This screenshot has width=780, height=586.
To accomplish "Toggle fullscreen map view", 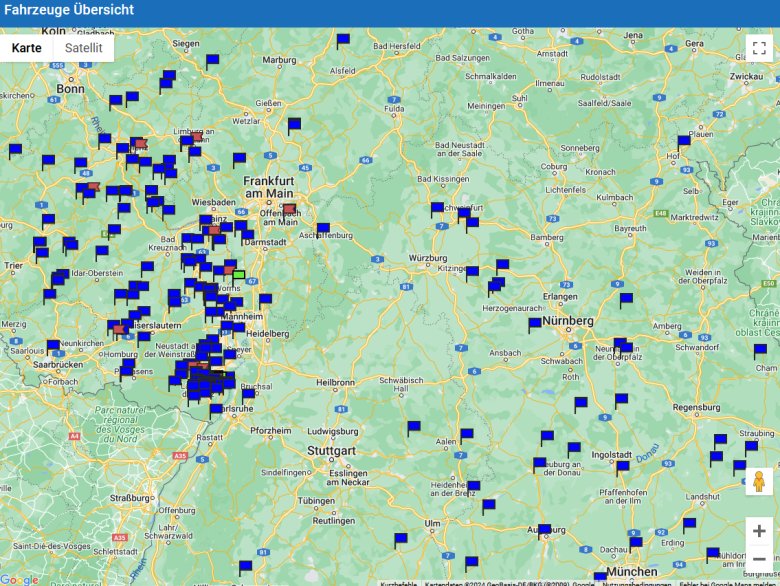I will [759, 48].
